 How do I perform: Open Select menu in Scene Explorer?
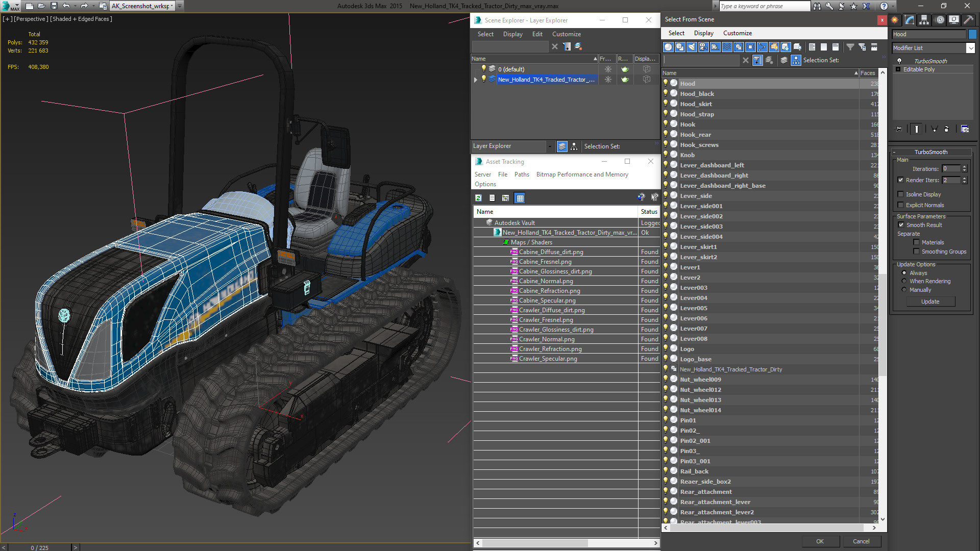pyautogui.click(x=485, y=34)
